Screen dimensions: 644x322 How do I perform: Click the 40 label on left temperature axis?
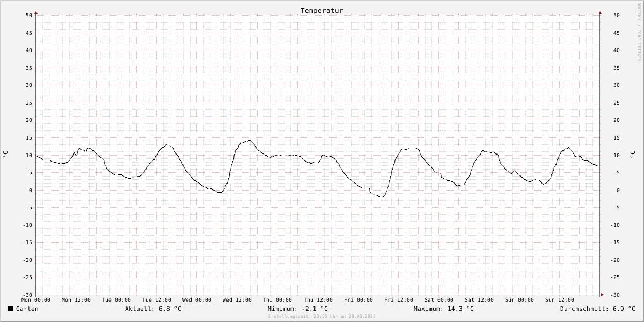pos(29,50)
